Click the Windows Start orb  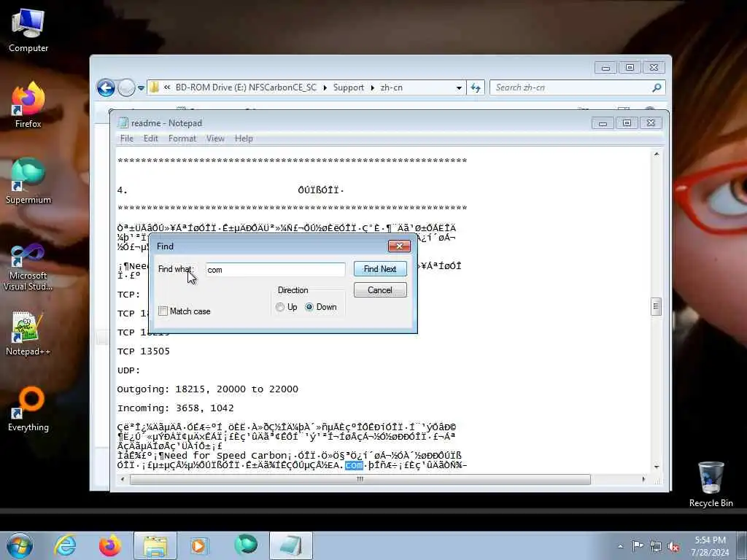pyautogui.click(x=20, y=545)
